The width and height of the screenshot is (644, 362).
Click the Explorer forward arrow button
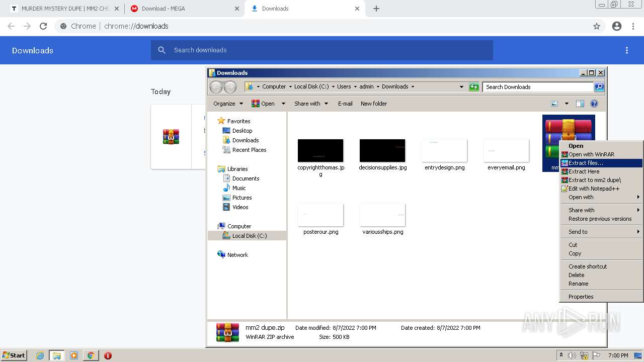pos(230,87)
